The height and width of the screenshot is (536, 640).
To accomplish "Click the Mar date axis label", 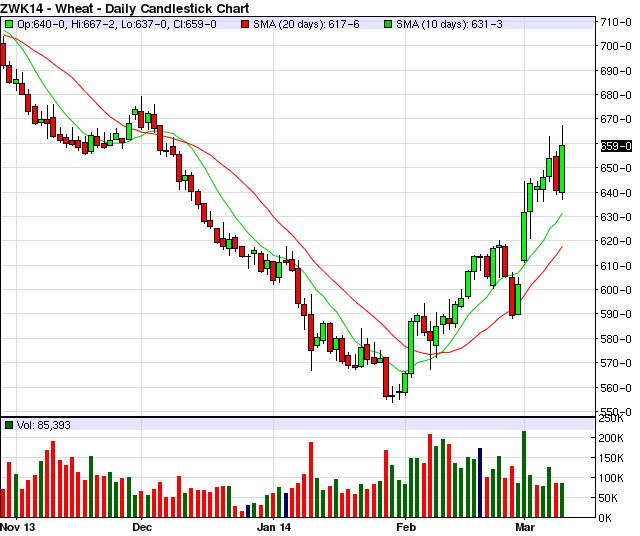I will (x=525, y=527).
